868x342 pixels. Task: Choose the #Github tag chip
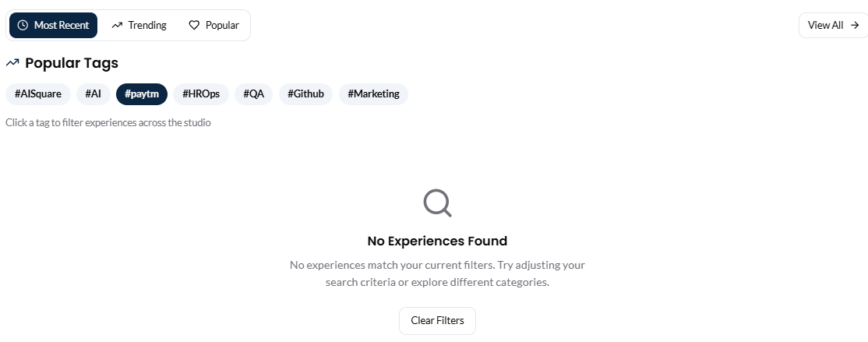(x=305, y=94)
